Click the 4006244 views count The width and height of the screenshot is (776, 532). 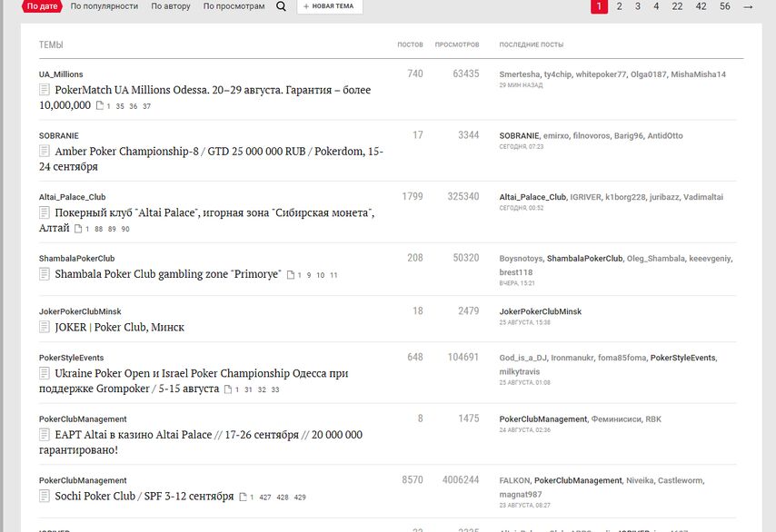[461, 479]
